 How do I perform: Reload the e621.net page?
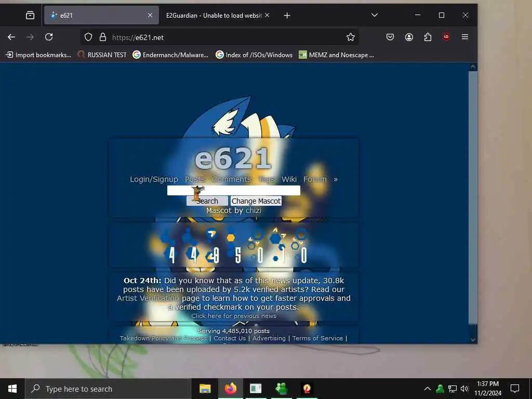49,37
